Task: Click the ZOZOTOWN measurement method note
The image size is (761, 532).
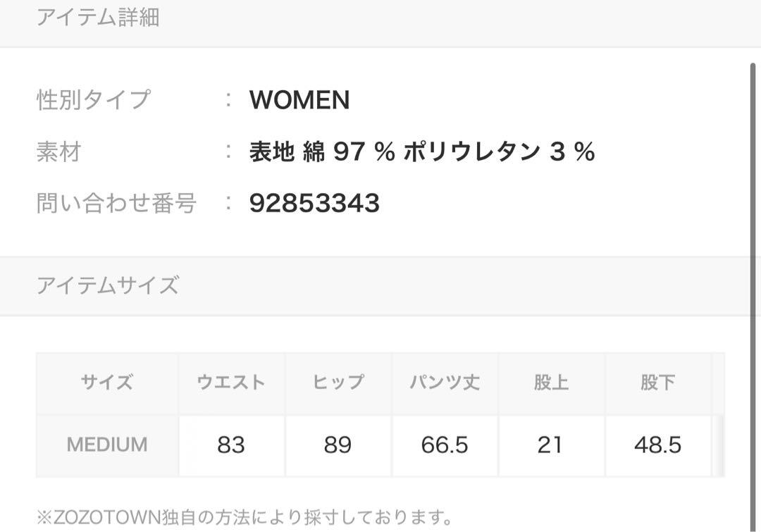Action: coord(245,517)
